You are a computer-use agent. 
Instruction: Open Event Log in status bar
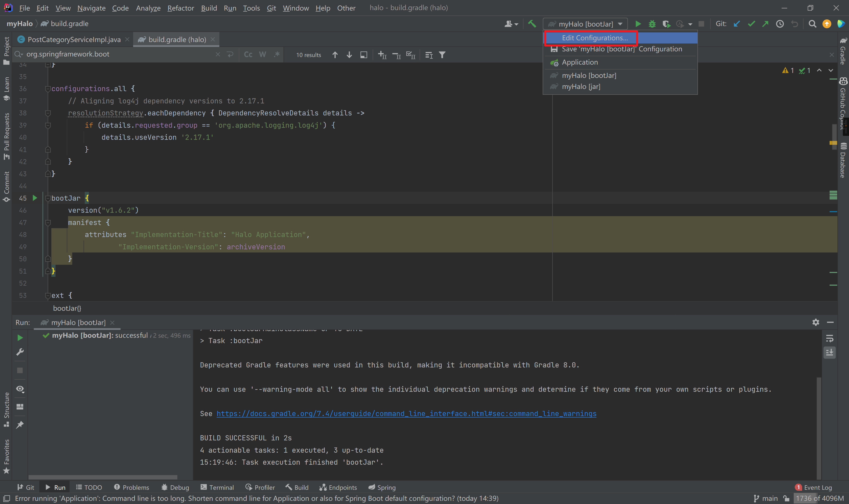coord(813,487)
